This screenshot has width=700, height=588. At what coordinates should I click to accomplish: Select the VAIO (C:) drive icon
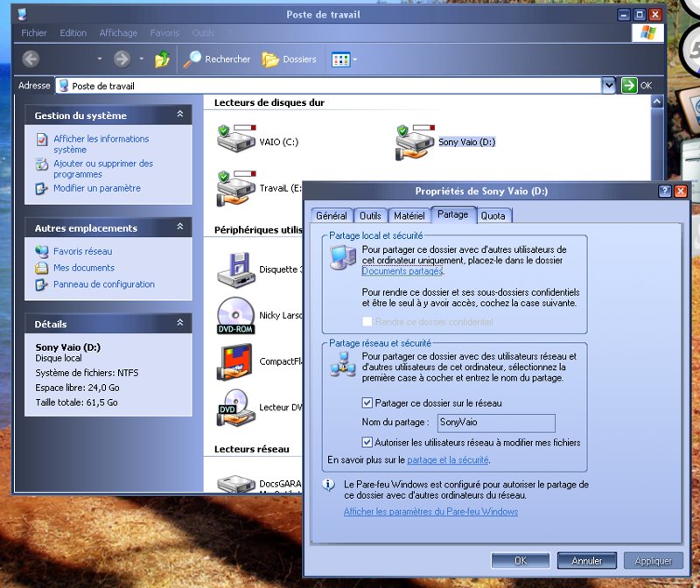point(231,140)
